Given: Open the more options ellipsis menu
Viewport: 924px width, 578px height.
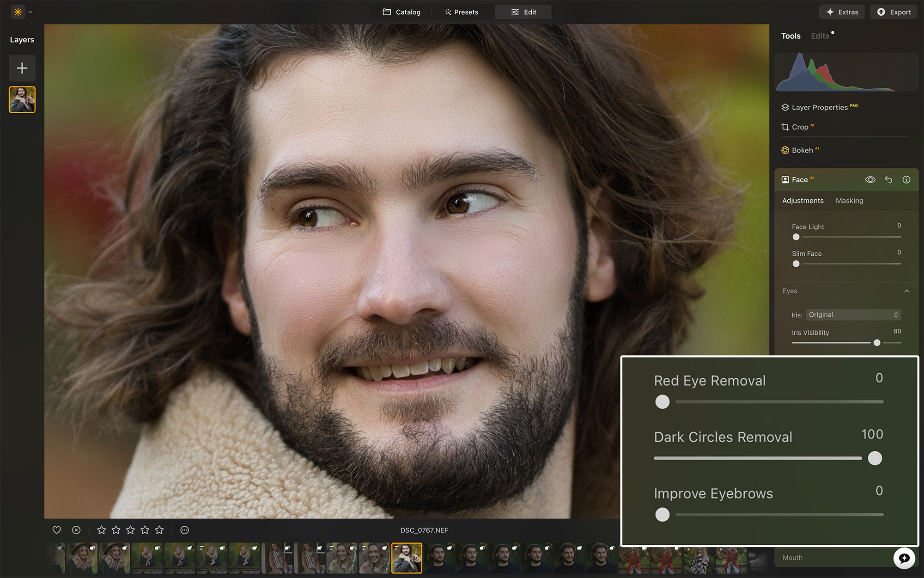Looking at the screenshot, I should point(184,530).
